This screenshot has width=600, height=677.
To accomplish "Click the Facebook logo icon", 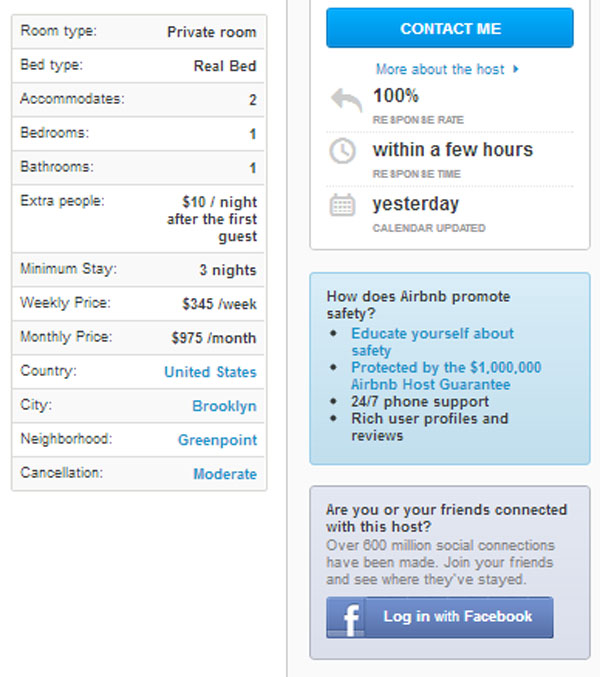I will 346,618.
